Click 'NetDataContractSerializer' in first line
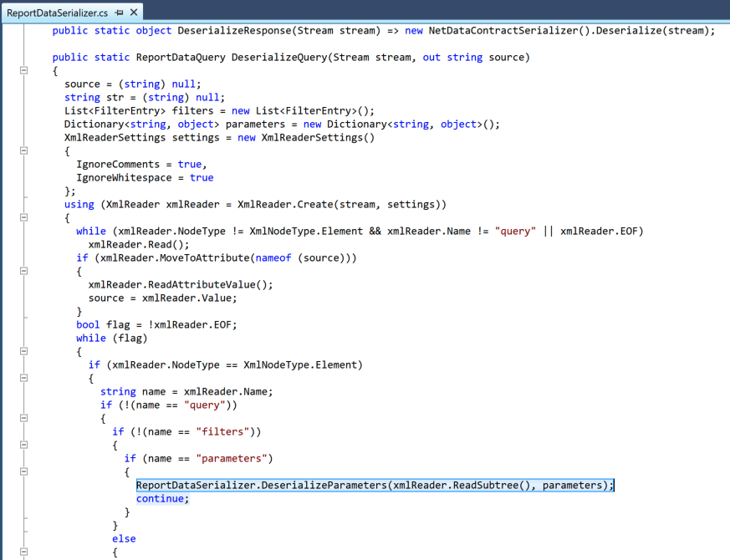Image resolution: width=730 pixels, height=560 pixels. (503, 31)
